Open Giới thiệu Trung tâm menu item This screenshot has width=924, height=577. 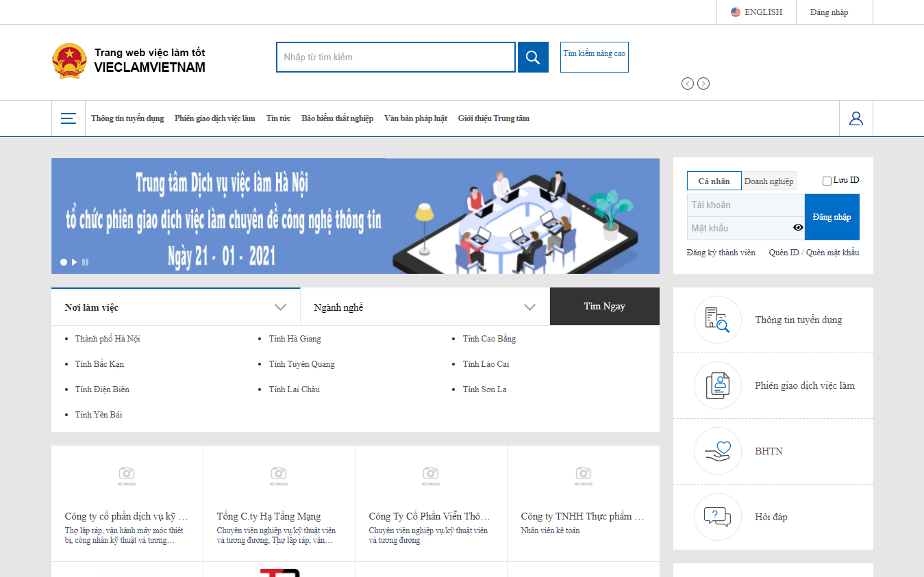click(x=494, y=118)
